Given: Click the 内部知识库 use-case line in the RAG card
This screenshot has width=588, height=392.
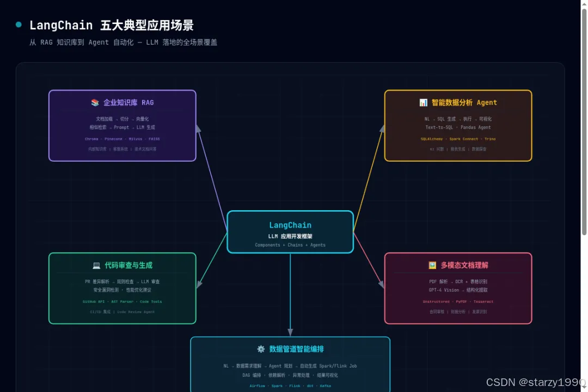Looking at the screenshot, I should [122, 149].
